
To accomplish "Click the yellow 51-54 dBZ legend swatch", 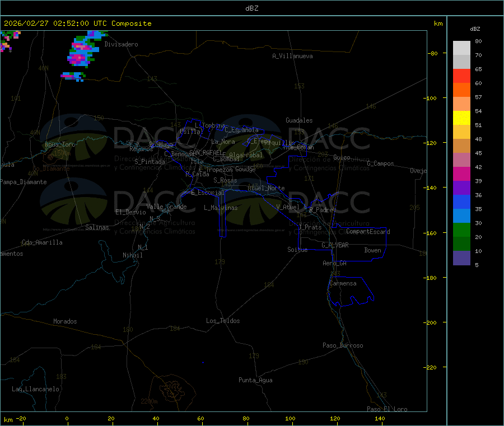I will pos(461,118).
